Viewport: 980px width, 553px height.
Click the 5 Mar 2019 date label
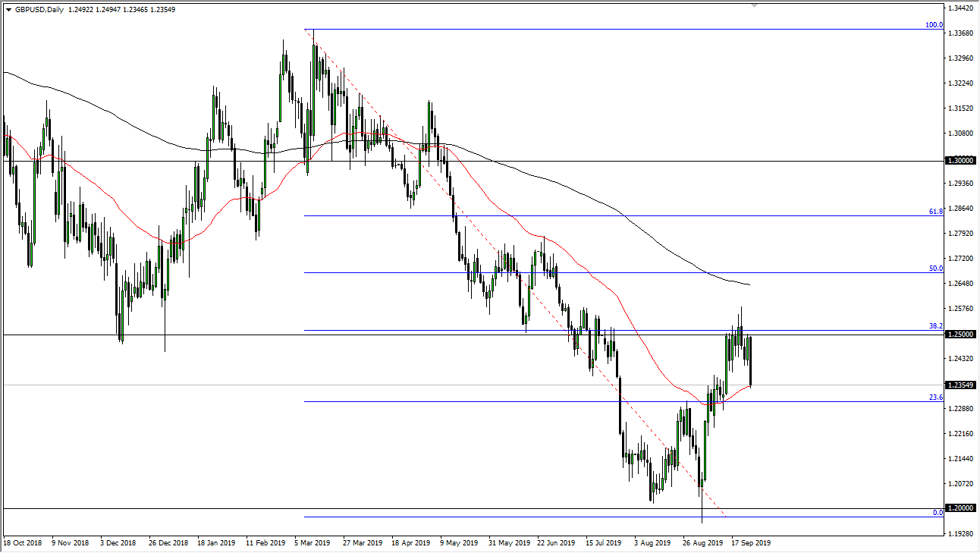point(310,543)
